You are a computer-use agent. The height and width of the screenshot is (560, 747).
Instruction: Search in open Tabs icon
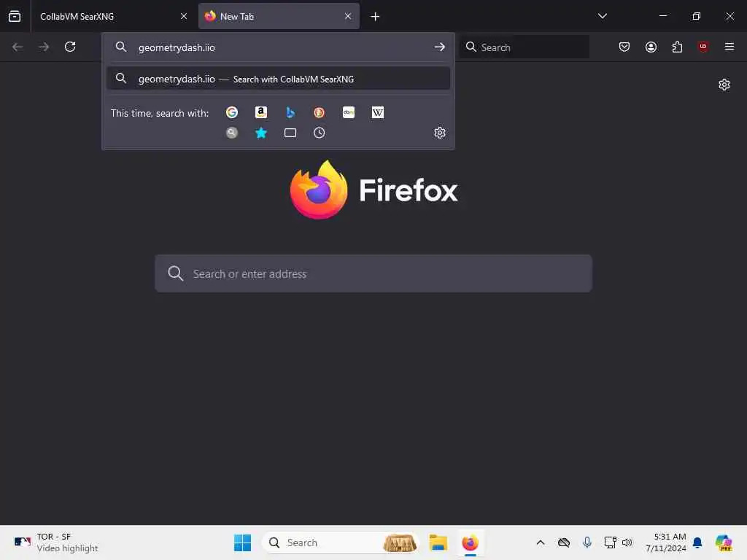click(290, 133)
